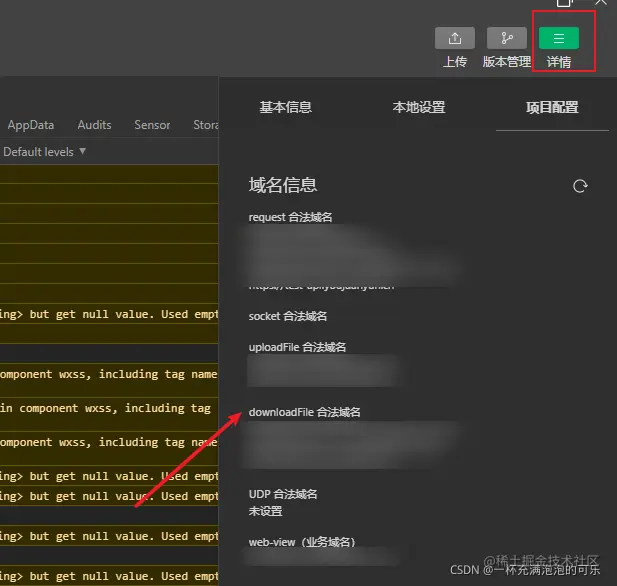Click the upload (上传) icon button
Image resolution: width=617 pixels, height=586 pixels.
tap(454, 38)
